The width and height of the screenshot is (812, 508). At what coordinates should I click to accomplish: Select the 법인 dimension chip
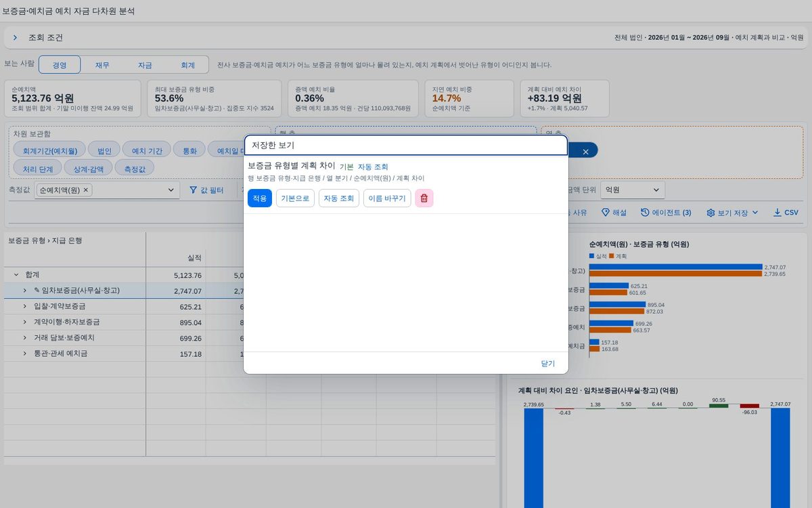point(104,150)
